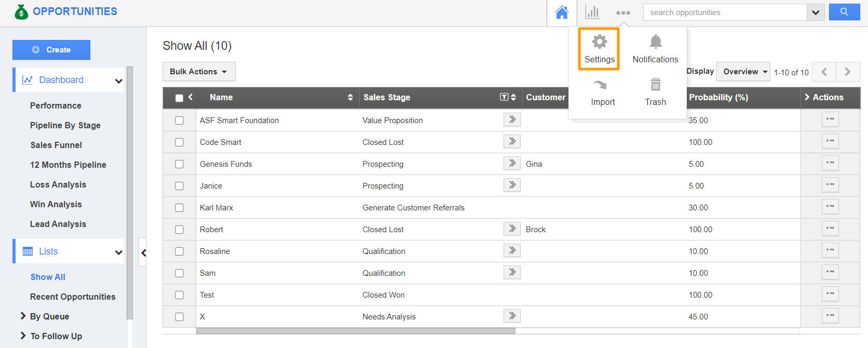Click the three-dots More menu icon
Image resolution: width=868 pixels, height=348 pixels.
click(623, 13)
